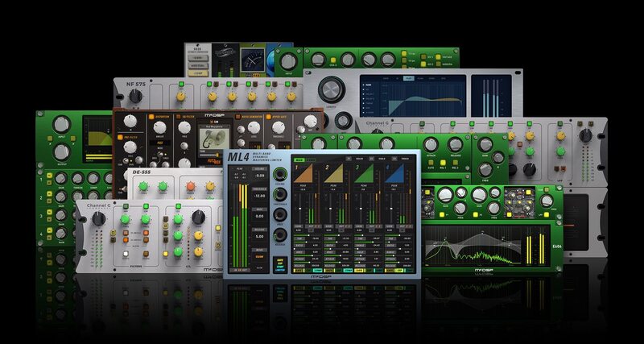Click the Input knob on top green plugin
Screen dimensions: 644x344
point(288,61)
